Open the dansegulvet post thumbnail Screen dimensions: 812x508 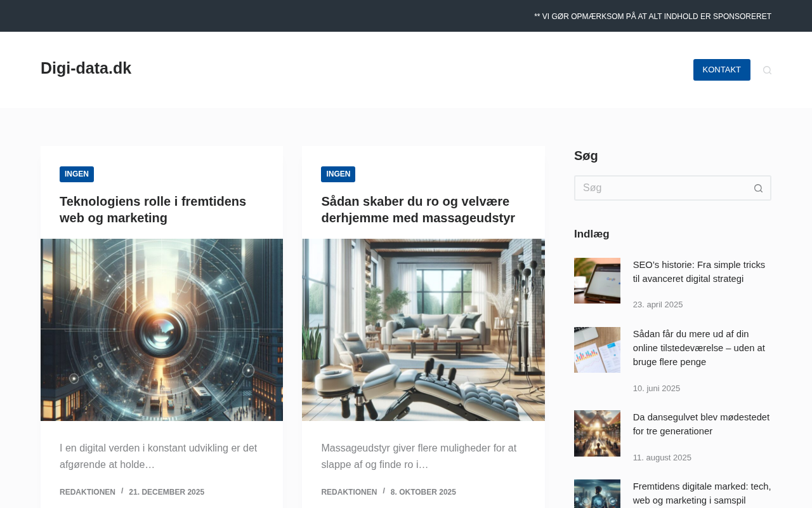(597, 433)
